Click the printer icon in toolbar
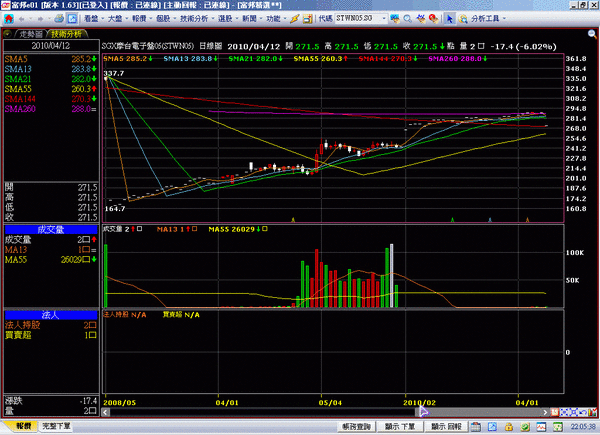Image resolution: width=600 pixels, height=435 pixels. click(59, 18)
